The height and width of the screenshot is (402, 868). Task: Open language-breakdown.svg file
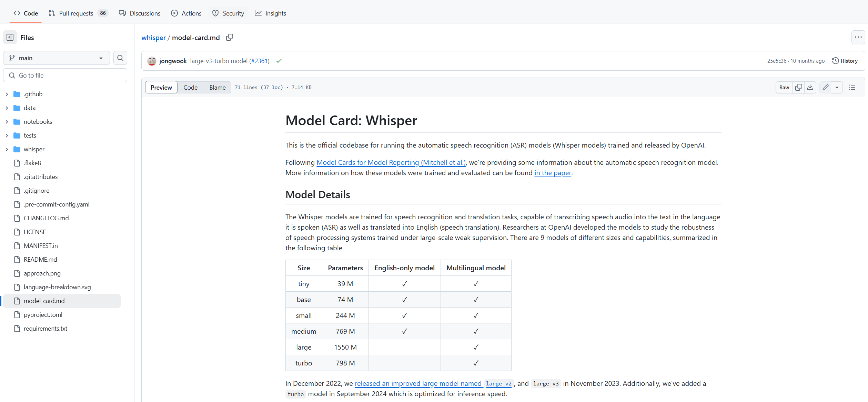click(57, 287)
